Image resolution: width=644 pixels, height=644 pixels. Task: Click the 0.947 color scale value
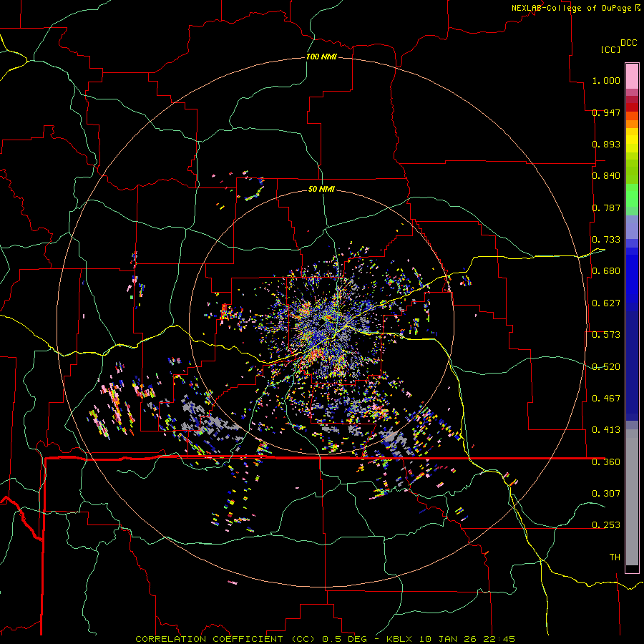point(606,112)
